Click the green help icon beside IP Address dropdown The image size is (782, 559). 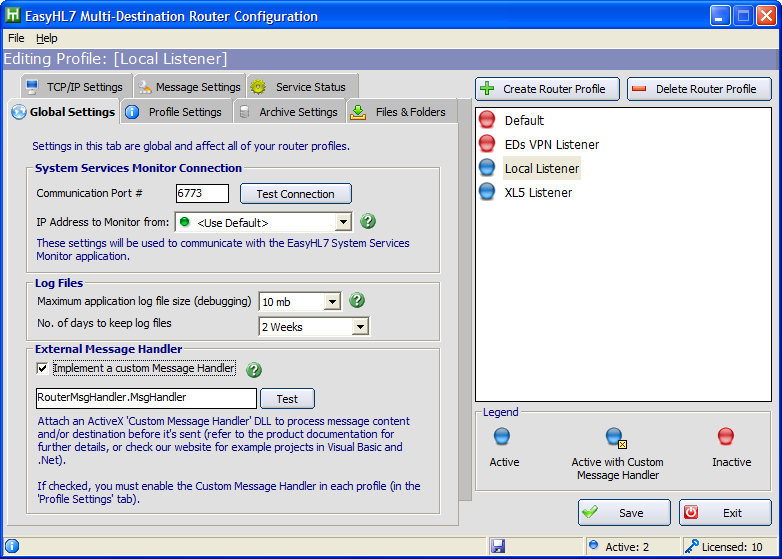[x=368, y=221]
